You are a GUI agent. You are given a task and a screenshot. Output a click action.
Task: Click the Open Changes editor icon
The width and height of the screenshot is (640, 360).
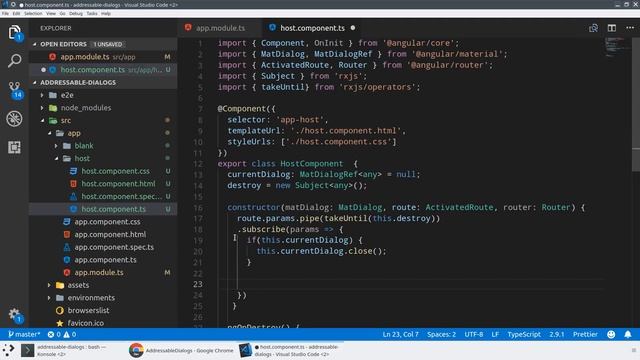(x=593, y=28)
